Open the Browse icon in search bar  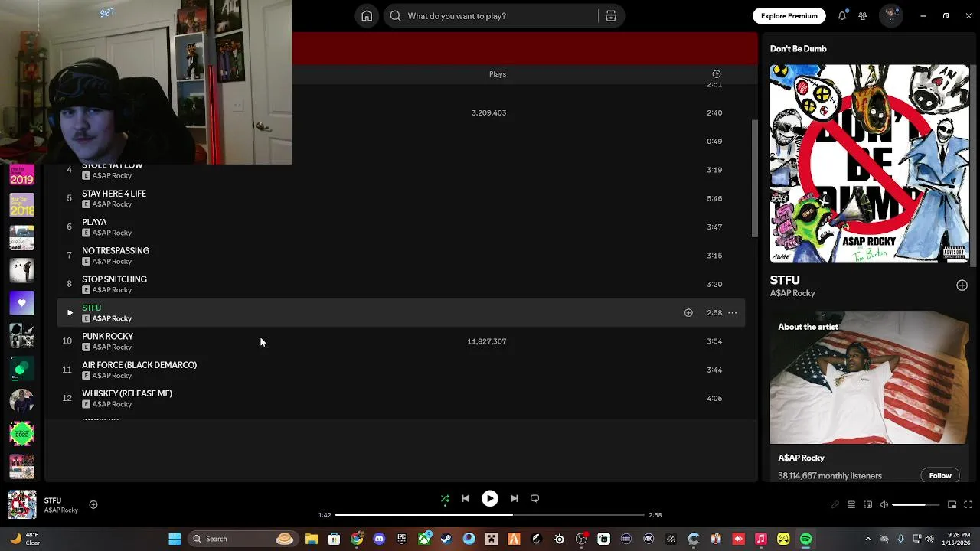coord(611,16)
